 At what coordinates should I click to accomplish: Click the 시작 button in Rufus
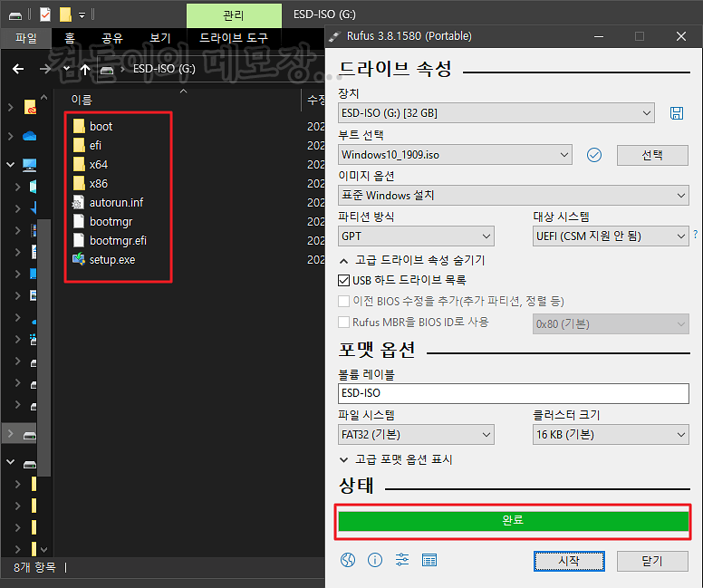point(569,561)
